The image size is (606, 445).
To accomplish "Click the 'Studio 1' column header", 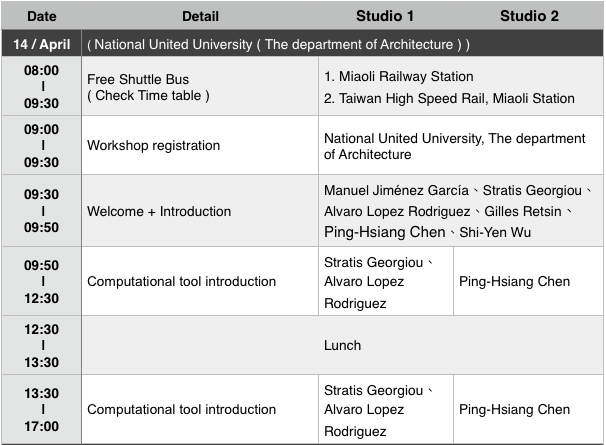I will 385,16.
